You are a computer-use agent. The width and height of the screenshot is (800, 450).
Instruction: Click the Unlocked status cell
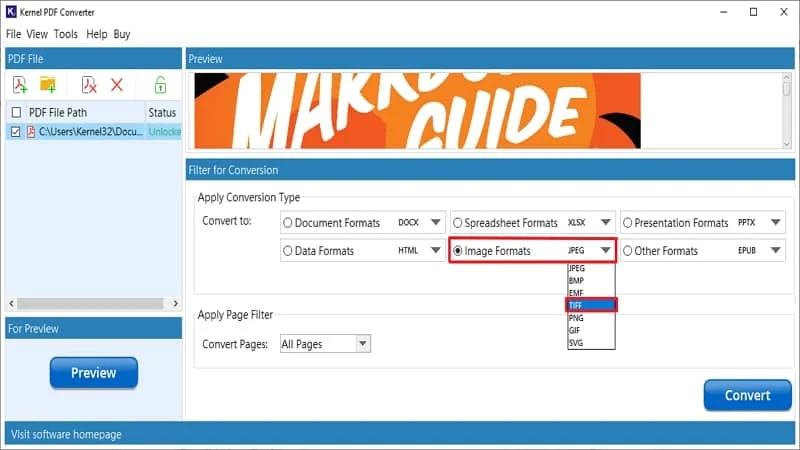pos(164,132)
